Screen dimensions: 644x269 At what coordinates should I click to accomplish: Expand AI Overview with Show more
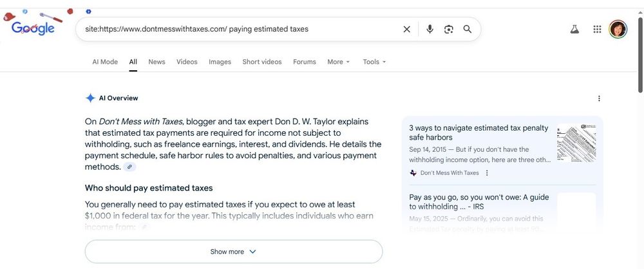coord(234,252)
